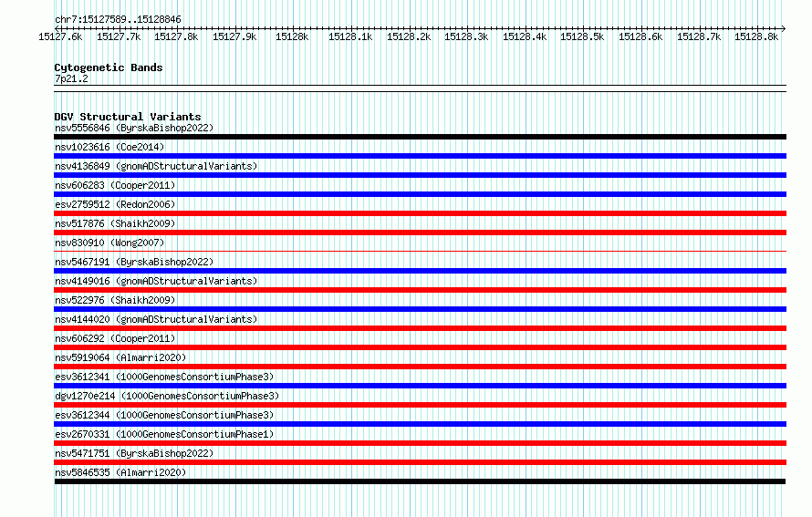The width and height of the screenshot is (812, 517).
Task: Click the 15128.4k ruler label
Action: 525,36
